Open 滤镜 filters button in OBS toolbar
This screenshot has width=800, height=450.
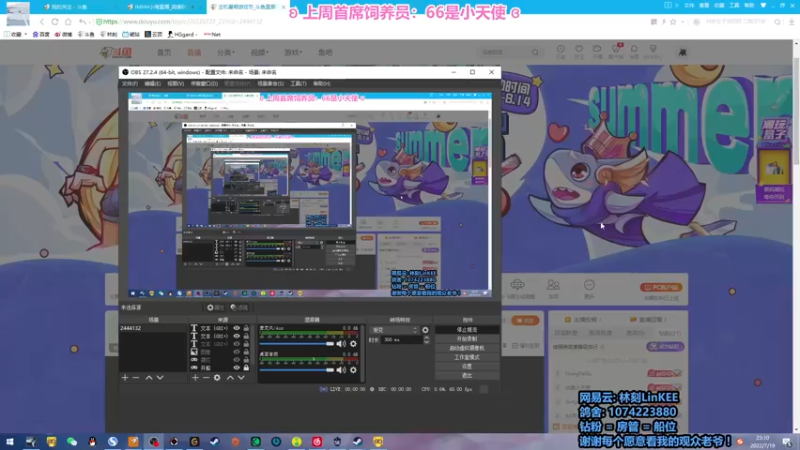click(x=239, y=308)
